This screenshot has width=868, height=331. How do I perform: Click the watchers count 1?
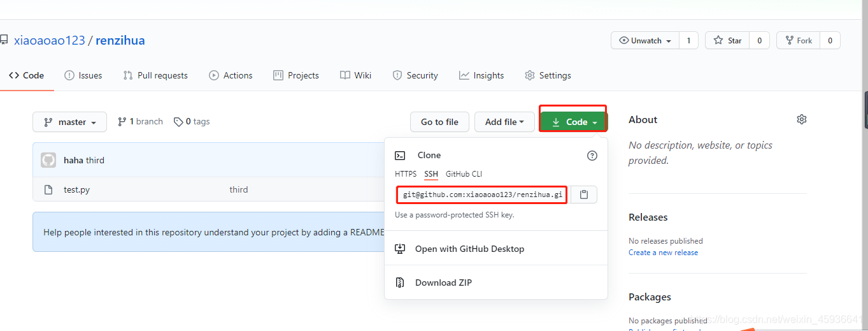click(688, 40)
